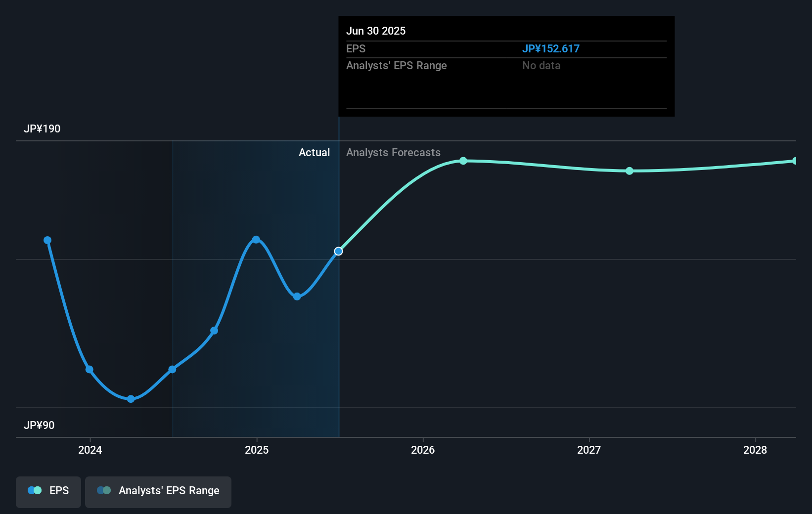Select the lowest EPS data point in 2024
Viewport: 812px width, 514px height.
pos(131,399)
